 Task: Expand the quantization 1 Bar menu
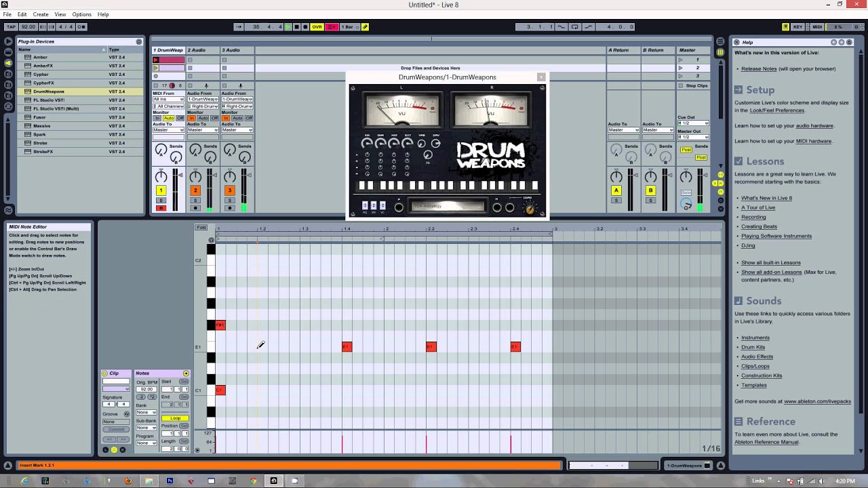tap(348, 27)
